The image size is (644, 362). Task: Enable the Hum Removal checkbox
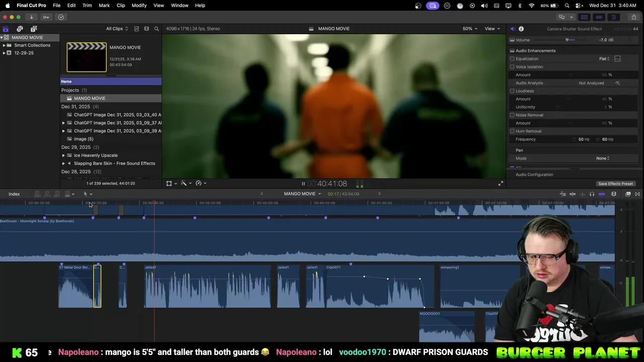click(512, 131)
